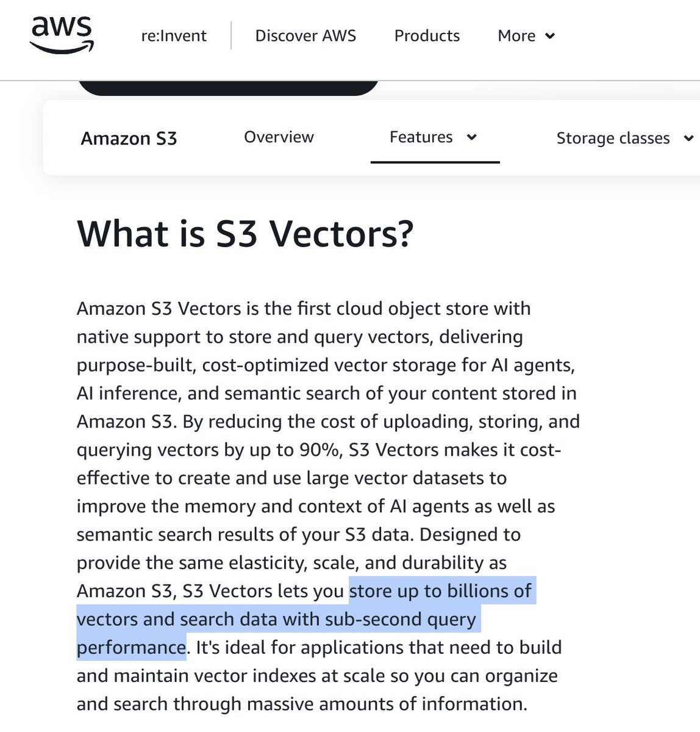Click the underline beneath the Features tab
This screenshot has width=700, height=732.
coord(435,162)
